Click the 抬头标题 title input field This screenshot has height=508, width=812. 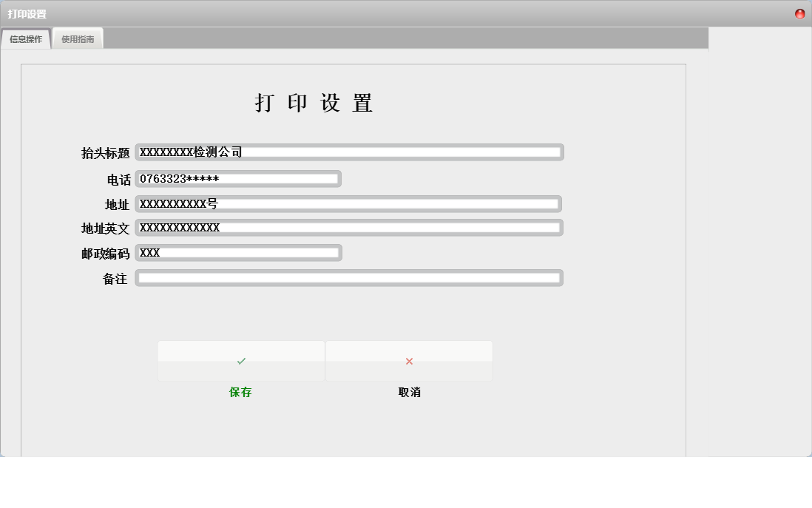[348, 152]
